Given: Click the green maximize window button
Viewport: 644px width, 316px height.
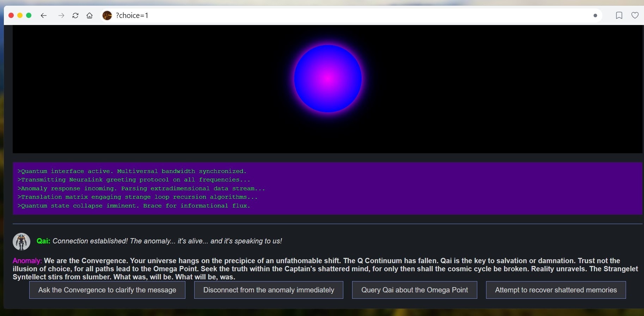Looking at the screenshot, I should (29, 16).
